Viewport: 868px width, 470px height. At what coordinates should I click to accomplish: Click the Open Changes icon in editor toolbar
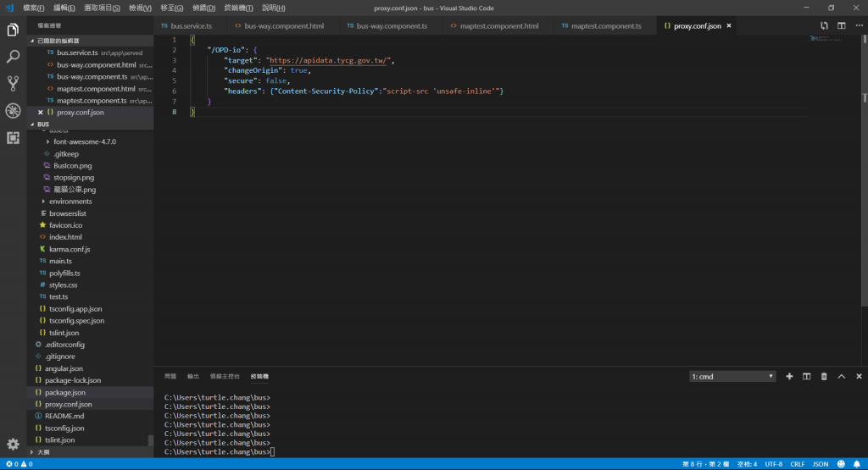[x=824, y=25]
